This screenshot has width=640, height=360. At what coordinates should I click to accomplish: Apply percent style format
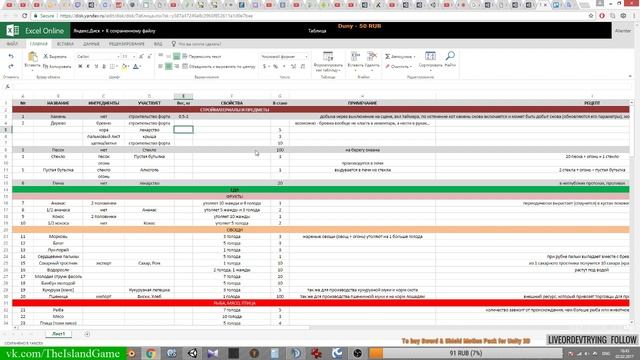point(276,66)
